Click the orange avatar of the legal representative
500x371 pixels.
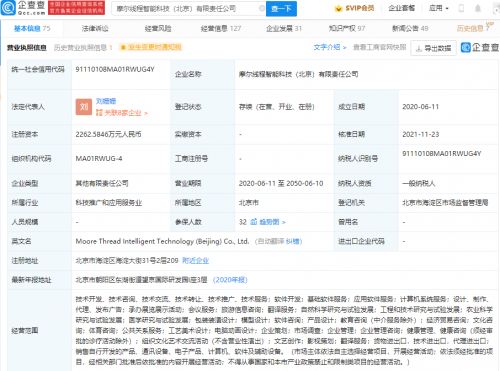(84, 107)
